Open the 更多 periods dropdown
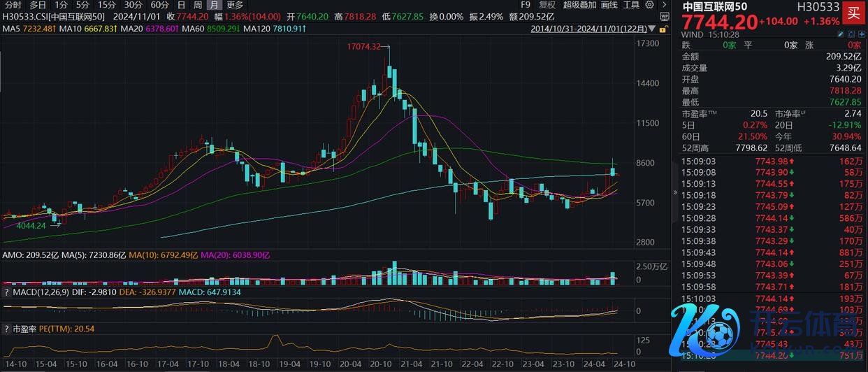The width and height of the screenshot is (868, 372). (x=235, y=5)
